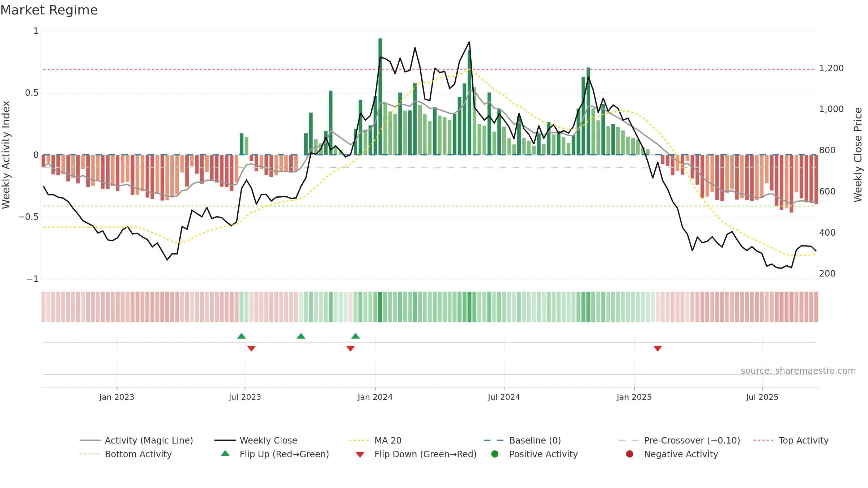Click the −1 activity axis label
Image resolution: width=868 pixels, height=488 pixels.
pyautogui.click(x=32, y=279)
